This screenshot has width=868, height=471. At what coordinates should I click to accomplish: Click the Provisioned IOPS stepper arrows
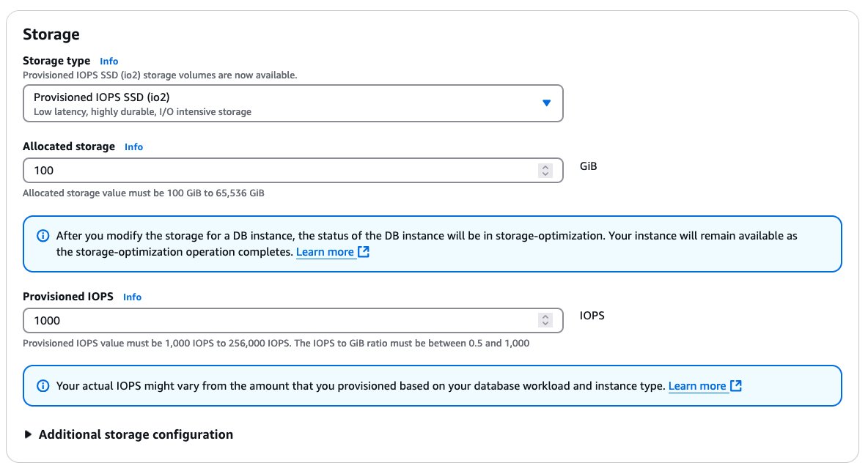(x=545, y=321)
